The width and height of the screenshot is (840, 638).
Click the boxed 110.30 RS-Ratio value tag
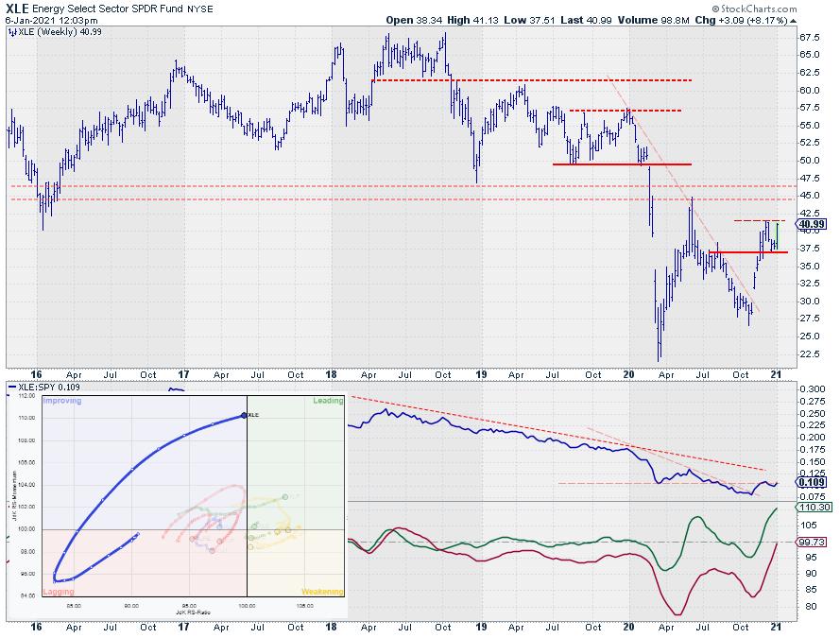(x=814, y=507)
